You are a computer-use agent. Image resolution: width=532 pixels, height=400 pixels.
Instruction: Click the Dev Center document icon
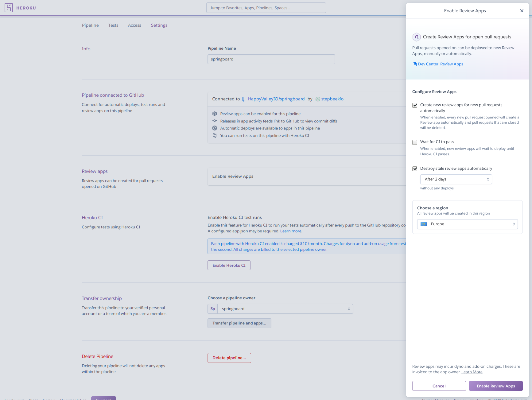pos(414,64)
